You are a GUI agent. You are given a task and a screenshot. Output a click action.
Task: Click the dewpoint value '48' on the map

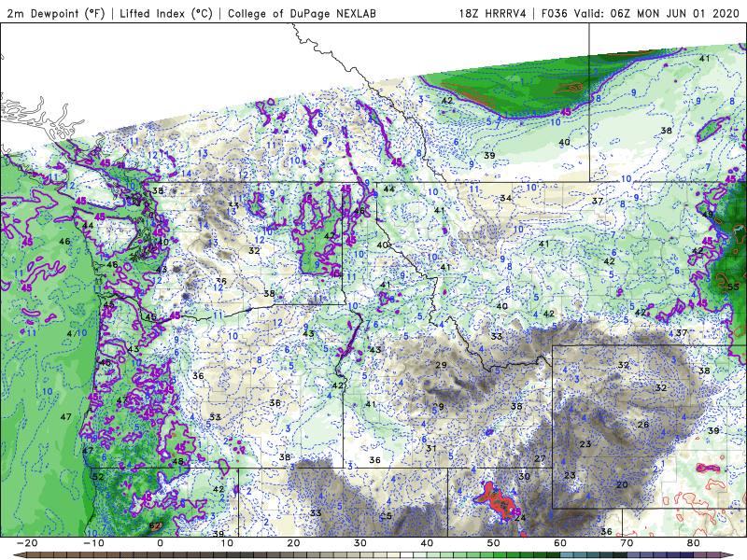(177, 461)
